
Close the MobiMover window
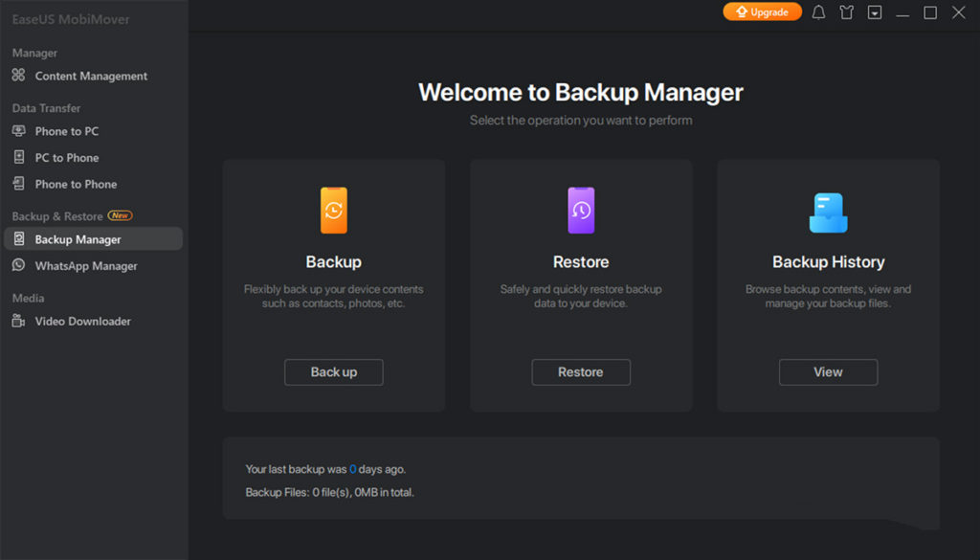pos(959,12)
